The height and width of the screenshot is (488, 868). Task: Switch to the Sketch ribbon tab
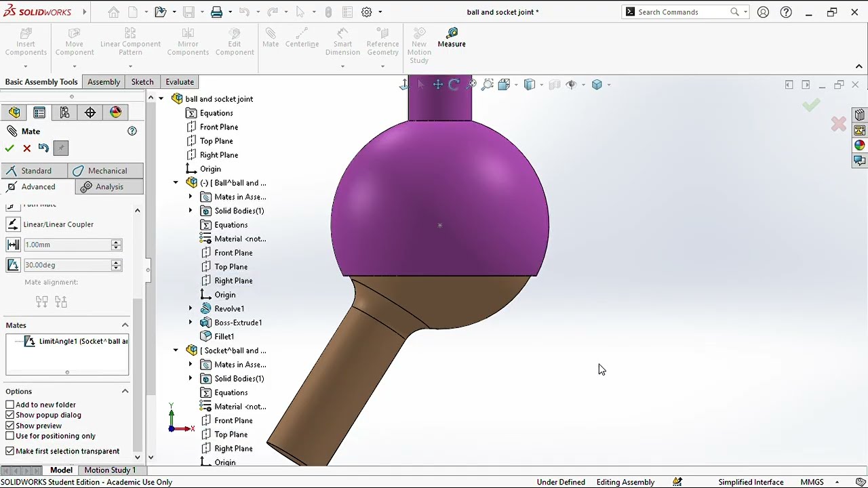142,82
